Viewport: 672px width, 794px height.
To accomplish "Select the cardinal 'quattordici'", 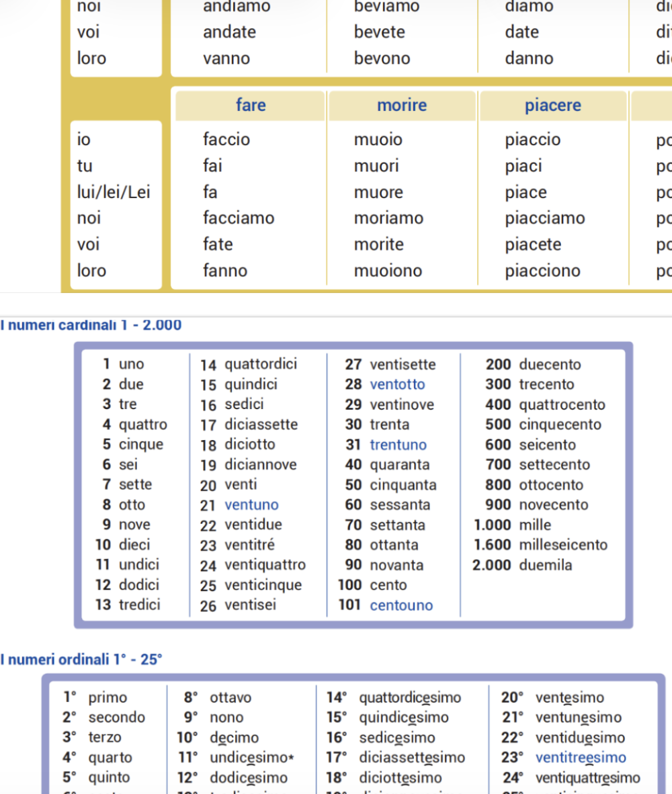I will 261,364.
